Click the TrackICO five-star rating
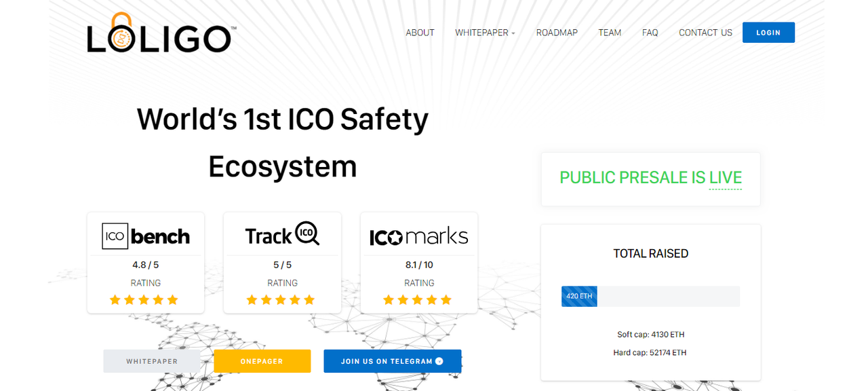This screenshot has height=391, width=868. [x=281, y=299]
